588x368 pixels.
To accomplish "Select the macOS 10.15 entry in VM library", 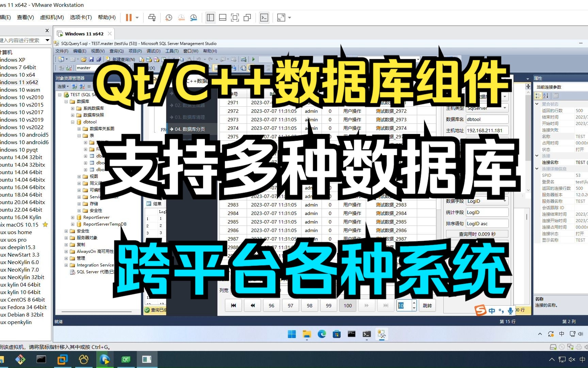I will click(x=19, y=225).
